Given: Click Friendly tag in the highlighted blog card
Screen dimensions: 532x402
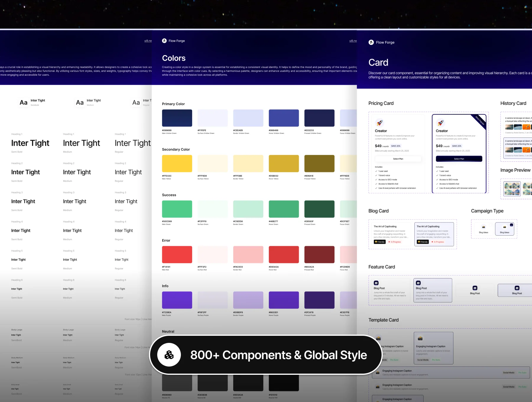Looking at the screenshot, I should coord(423,242).
